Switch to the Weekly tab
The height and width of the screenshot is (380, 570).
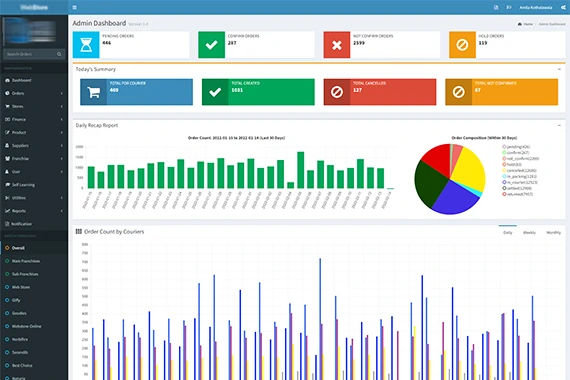click(529, 232)
